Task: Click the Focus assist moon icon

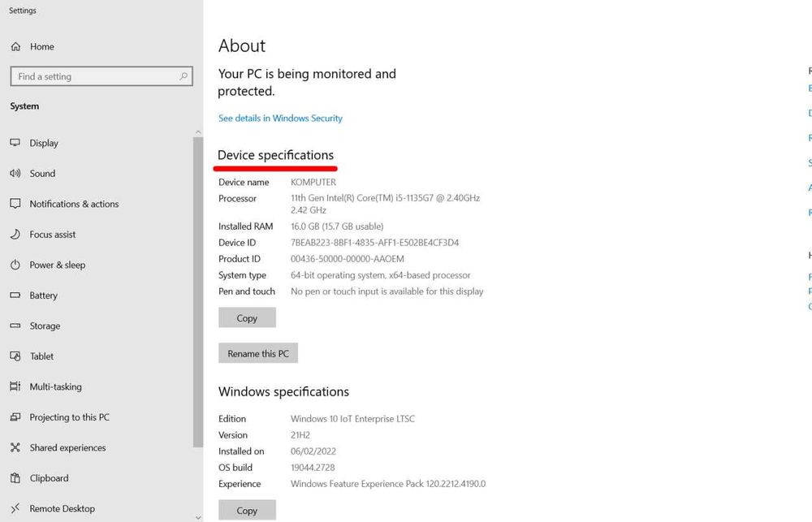Action: click(x=15, y=234)
